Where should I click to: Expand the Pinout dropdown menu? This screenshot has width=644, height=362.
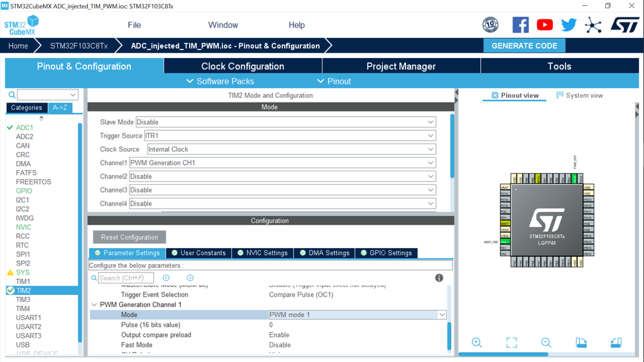(334, 81)
